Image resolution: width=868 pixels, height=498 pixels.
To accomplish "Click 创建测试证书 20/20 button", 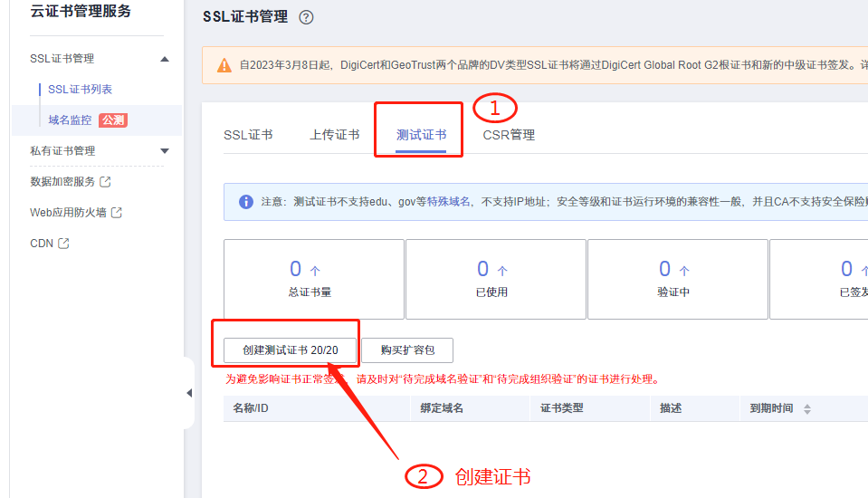I will click(290, 350).
